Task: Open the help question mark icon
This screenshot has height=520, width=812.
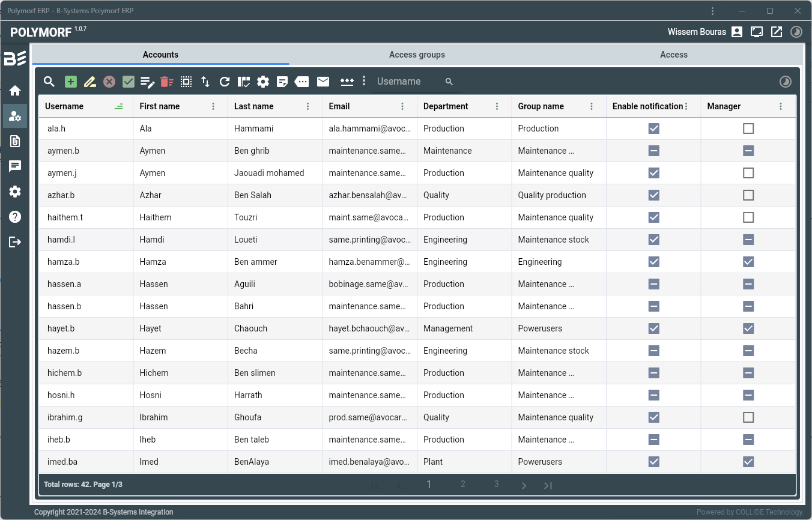Action: (x=15, y=217)
